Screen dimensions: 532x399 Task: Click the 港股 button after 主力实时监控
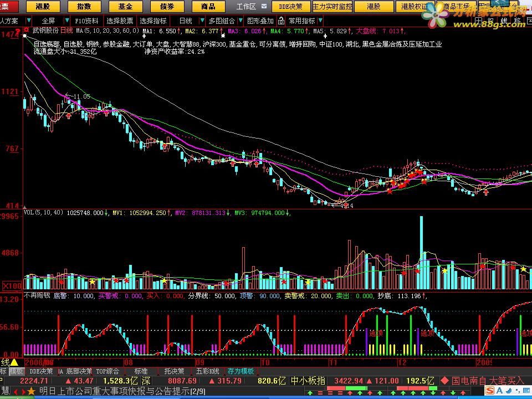click(374, 7)
